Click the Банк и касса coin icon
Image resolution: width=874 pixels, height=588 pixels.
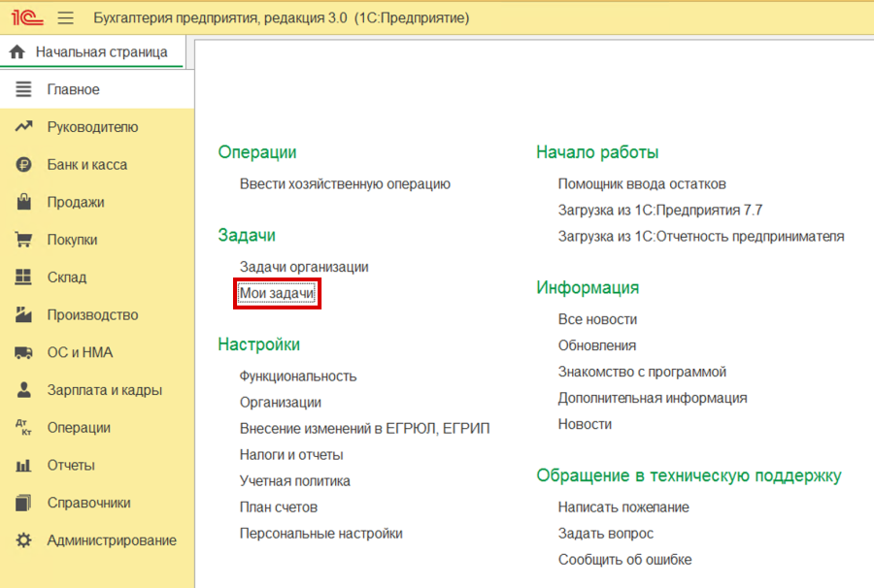click(x=24, y=165)
